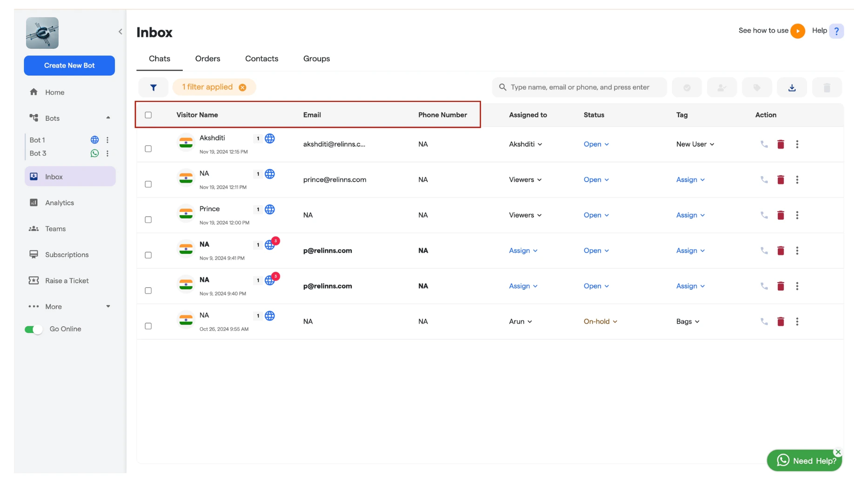Image resolution: width=868 pixels, height=502 pixels.
Task: Switch to the Contacts tab
Action: tap(261, 59)
